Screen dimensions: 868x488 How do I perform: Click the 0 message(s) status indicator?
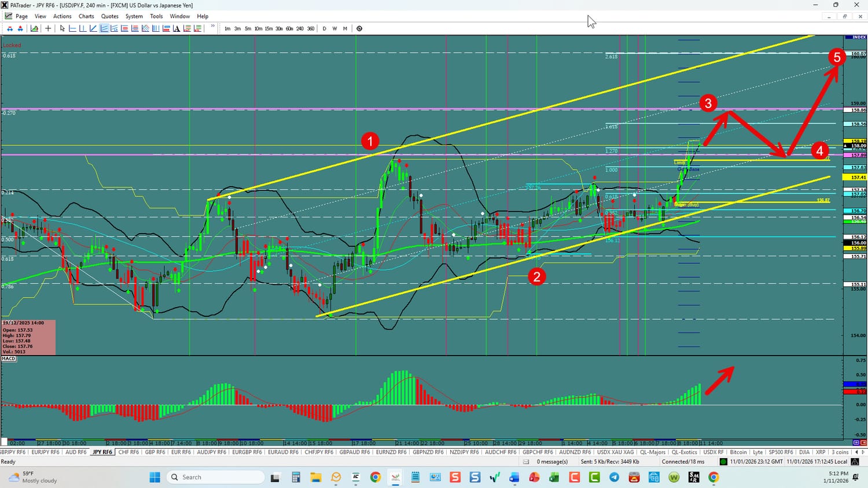(552, 461)
